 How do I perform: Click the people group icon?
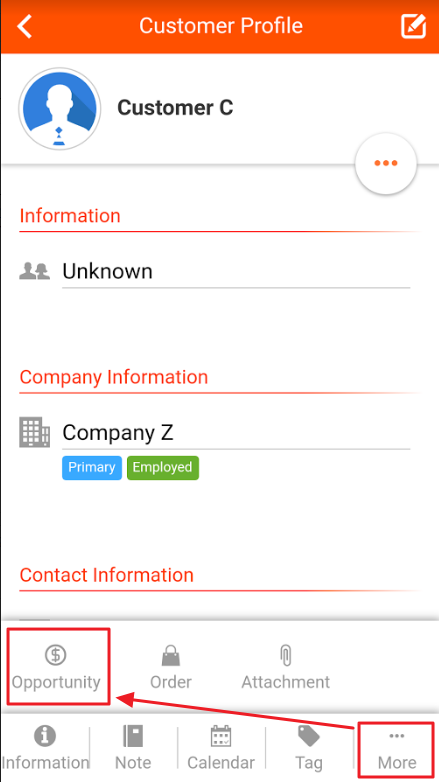(x=34, y=271)
